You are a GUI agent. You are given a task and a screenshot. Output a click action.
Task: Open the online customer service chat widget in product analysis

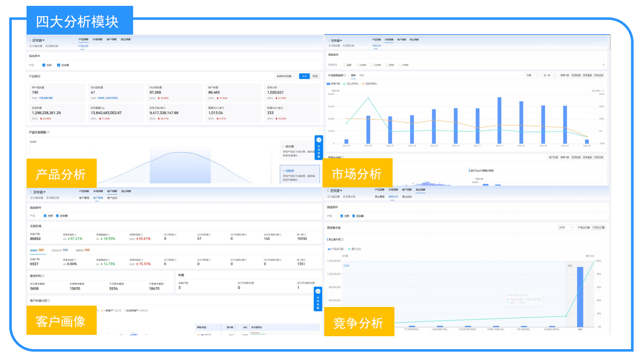click(318, 147)
